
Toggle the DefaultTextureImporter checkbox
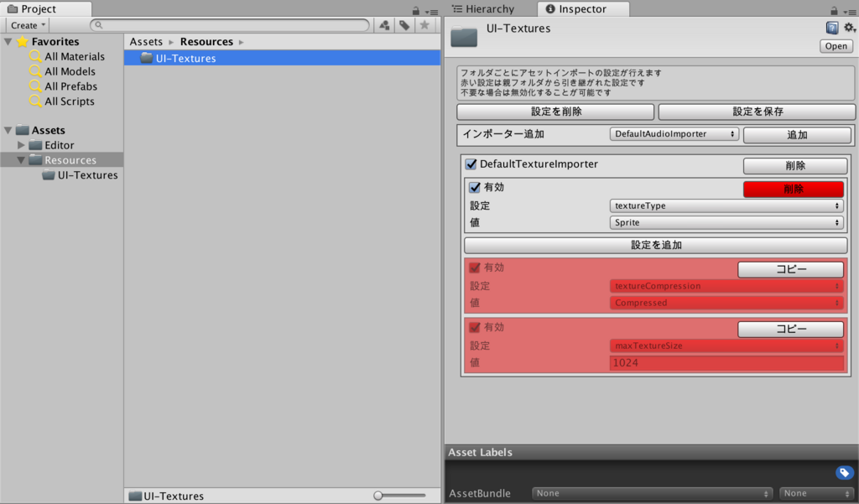coord(471,164)
